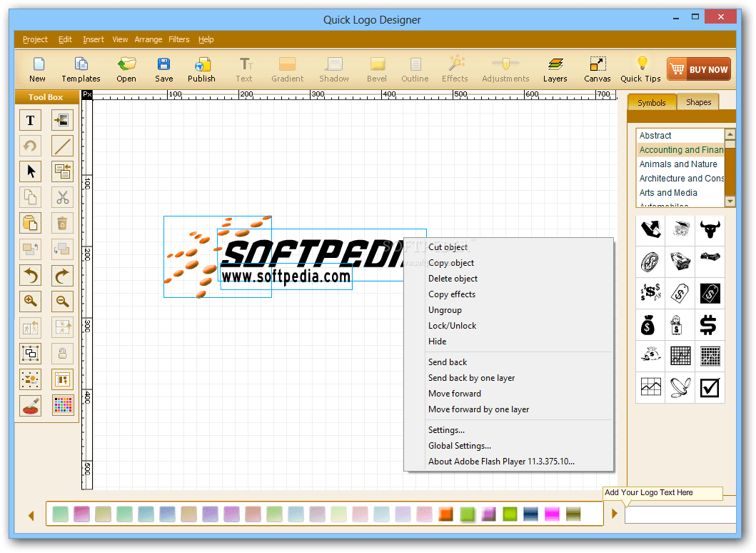The height and width of the screenshot is (553, 756).
Task: Pick the magenta color swatch
Action: coord(552,514)
